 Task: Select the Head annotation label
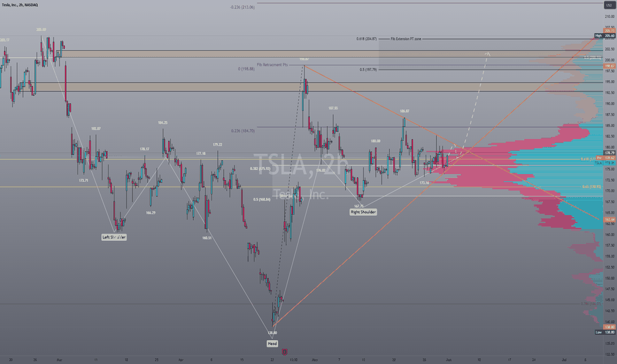point(272,343)
